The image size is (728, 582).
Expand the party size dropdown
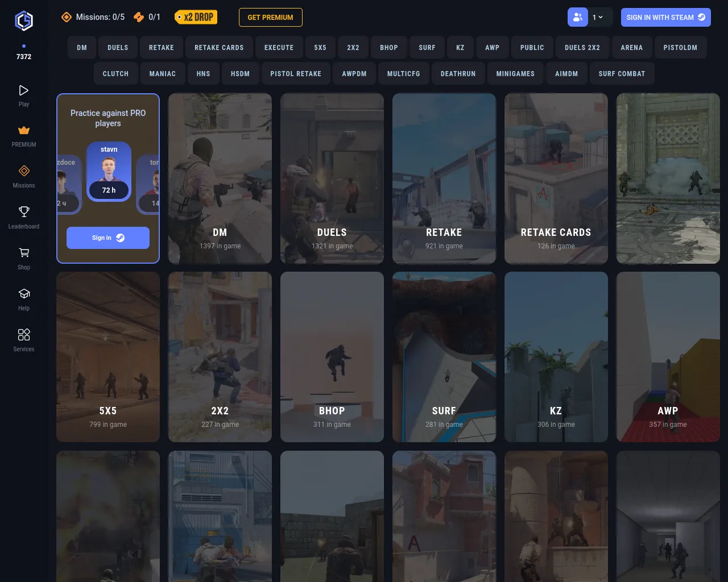point(598,17)
